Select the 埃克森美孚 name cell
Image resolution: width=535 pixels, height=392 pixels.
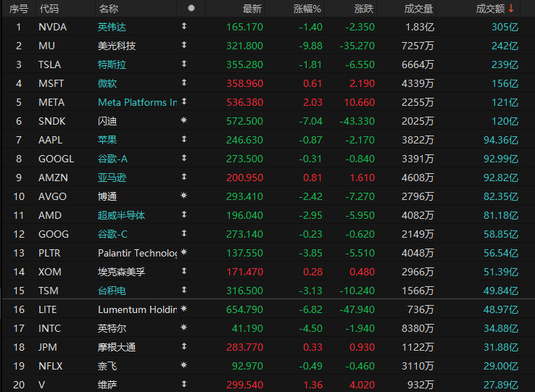pyautogui.click(x=122, y=272)
